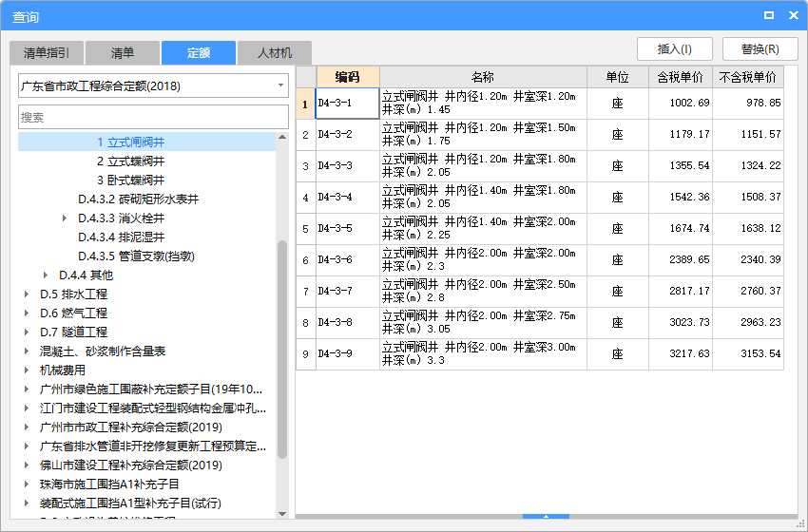This screenshot has height=532, width=808.
Task: Click the 替换(R) button
Action: tap(760, 49)
